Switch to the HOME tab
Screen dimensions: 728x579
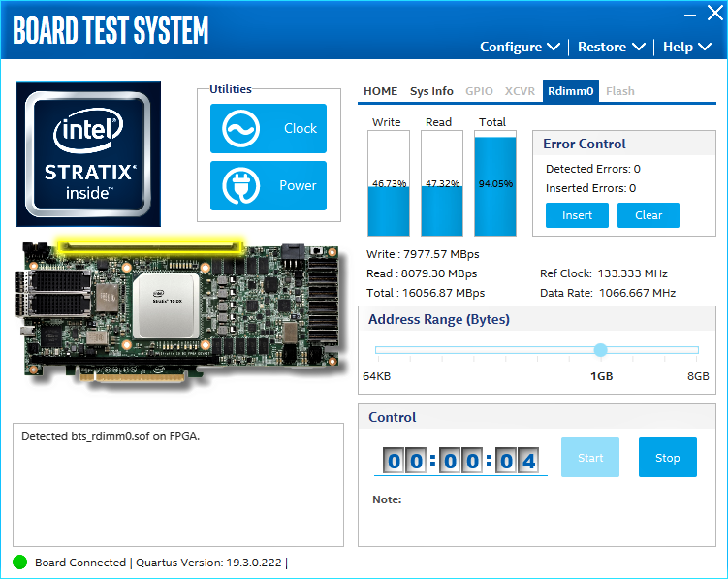[380, 91]
